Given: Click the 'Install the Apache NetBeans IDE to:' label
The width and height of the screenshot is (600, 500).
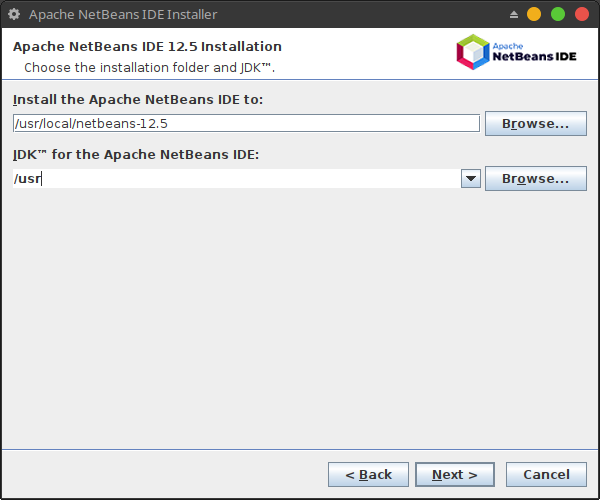Looking at the screenshot, I should click(x=138, y=99).
